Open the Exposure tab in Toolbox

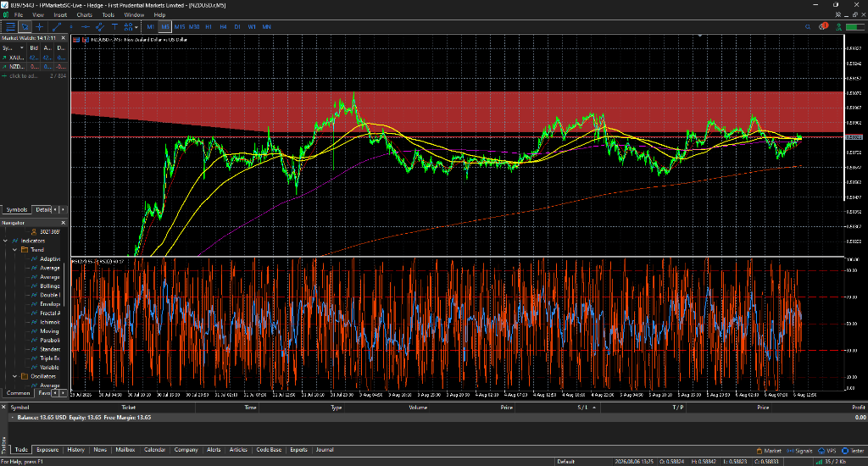(x=47, y=450)
